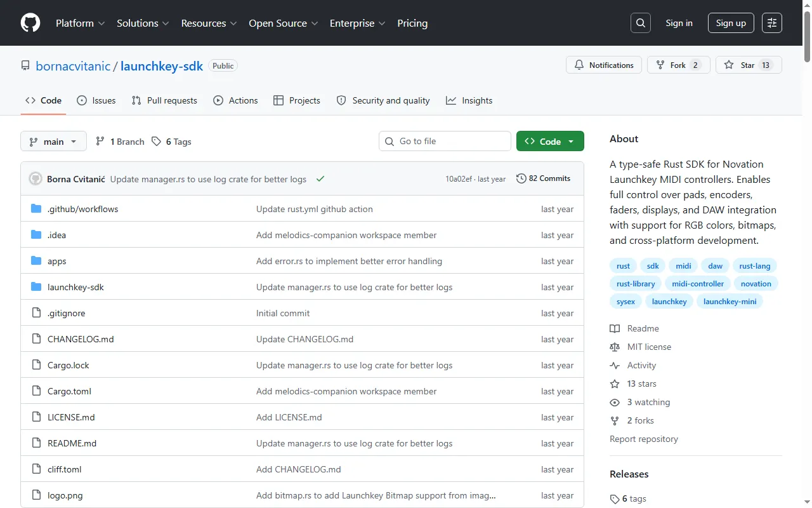
Task: Open the CHANGELOG.md file
Action: (81, 339)
